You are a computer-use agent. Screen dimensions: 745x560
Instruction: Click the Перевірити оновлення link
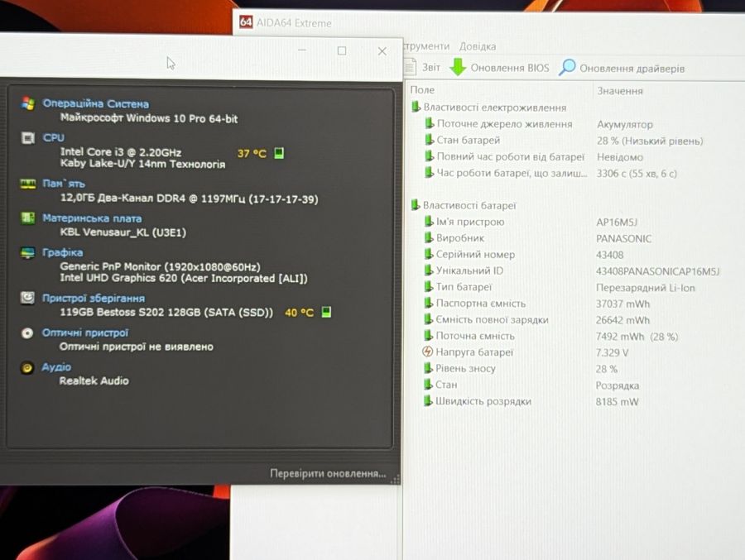[x=328, y=473]
